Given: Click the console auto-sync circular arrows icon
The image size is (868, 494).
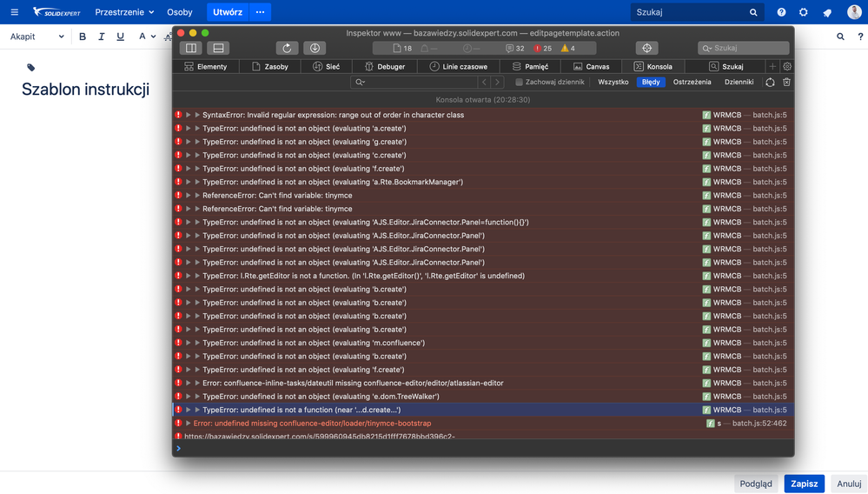Looking at the screenshot, I should point(770,82).
